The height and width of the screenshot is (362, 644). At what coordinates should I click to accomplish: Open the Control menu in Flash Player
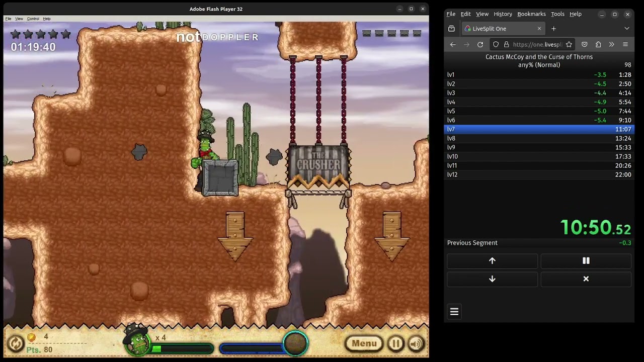click(x=33, y=19)
